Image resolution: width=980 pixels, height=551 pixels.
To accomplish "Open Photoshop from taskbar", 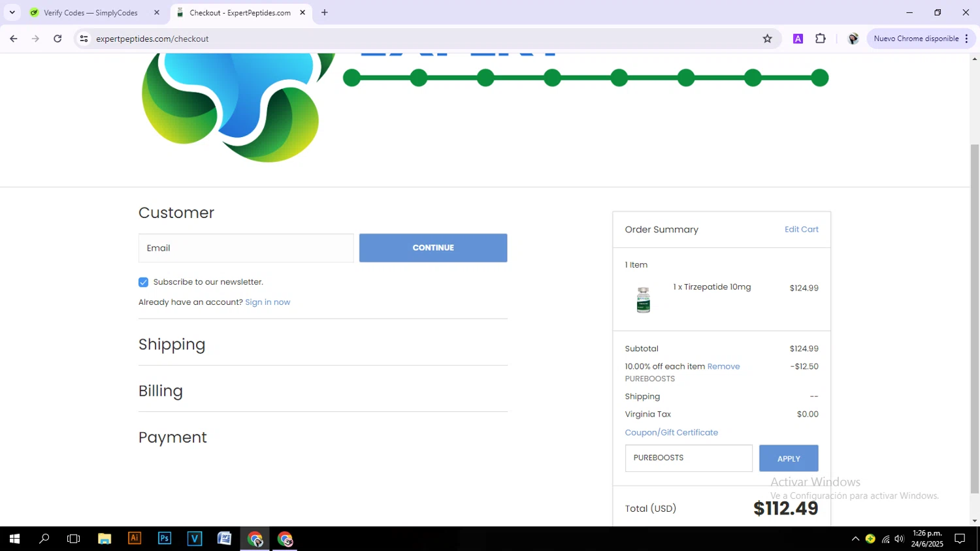I will tap(165, 539).
